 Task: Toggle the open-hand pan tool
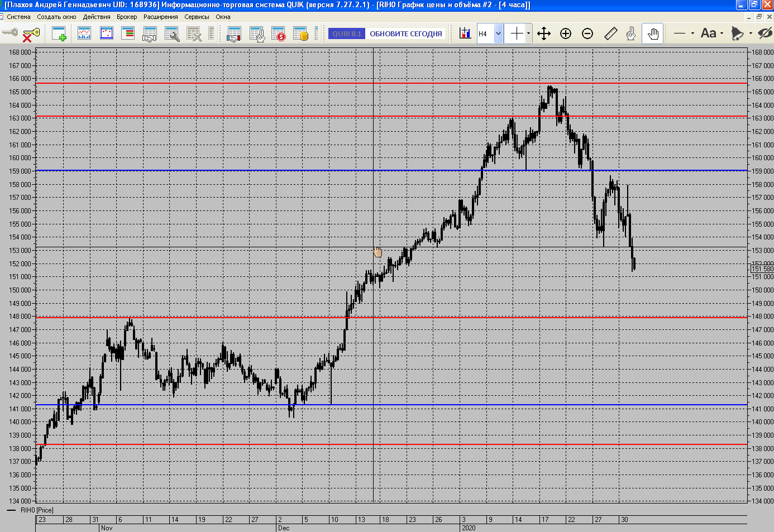point(653,33)
